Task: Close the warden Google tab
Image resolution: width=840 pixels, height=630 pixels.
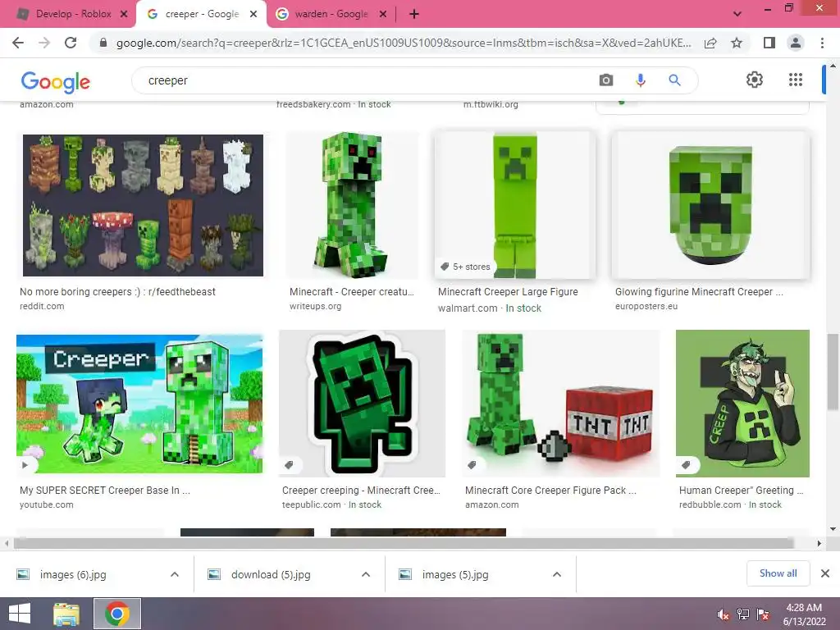Action: (382, 15)
